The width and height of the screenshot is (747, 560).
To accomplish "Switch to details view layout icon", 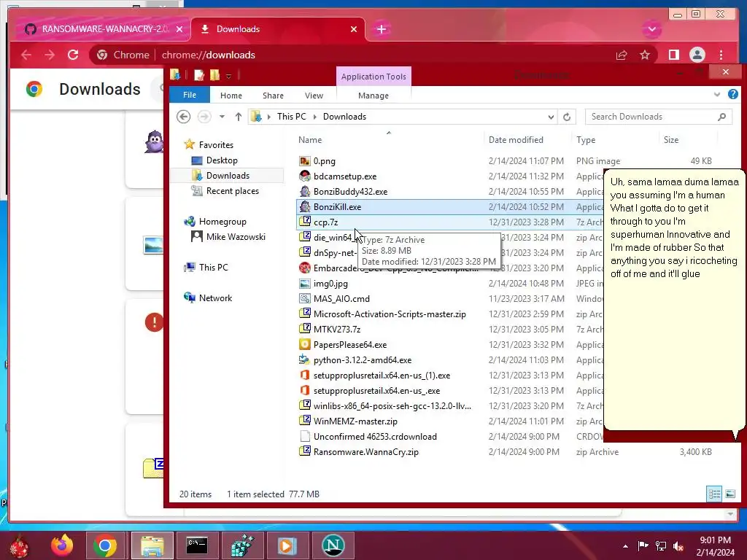I will (714, 494).
